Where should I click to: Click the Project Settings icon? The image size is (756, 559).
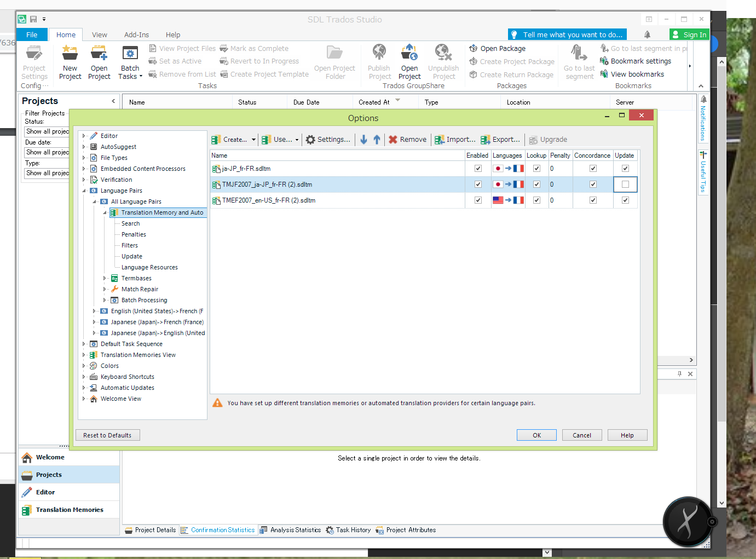pos(34,53)
